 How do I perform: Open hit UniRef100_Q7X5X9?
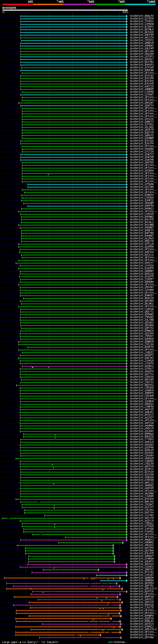click(142, 19)
